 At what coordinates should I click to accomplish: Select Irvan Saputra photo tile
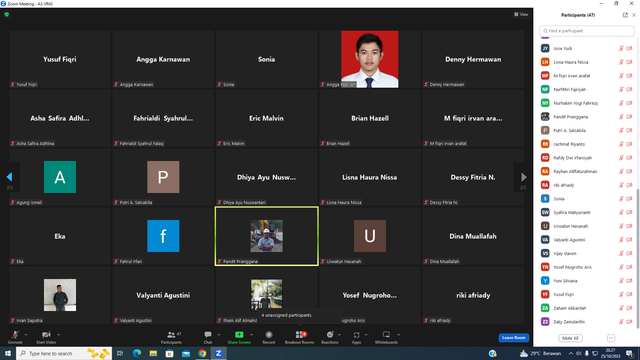[60, 295]
